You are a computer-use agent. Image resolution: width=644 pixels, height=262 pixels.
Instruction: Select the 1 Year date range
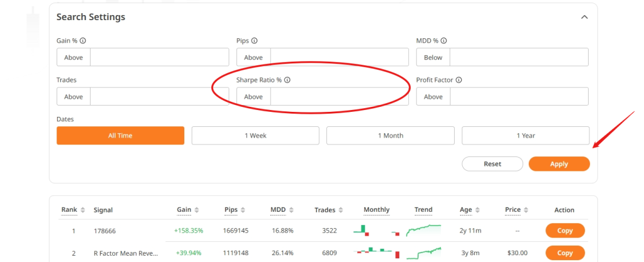525,136
